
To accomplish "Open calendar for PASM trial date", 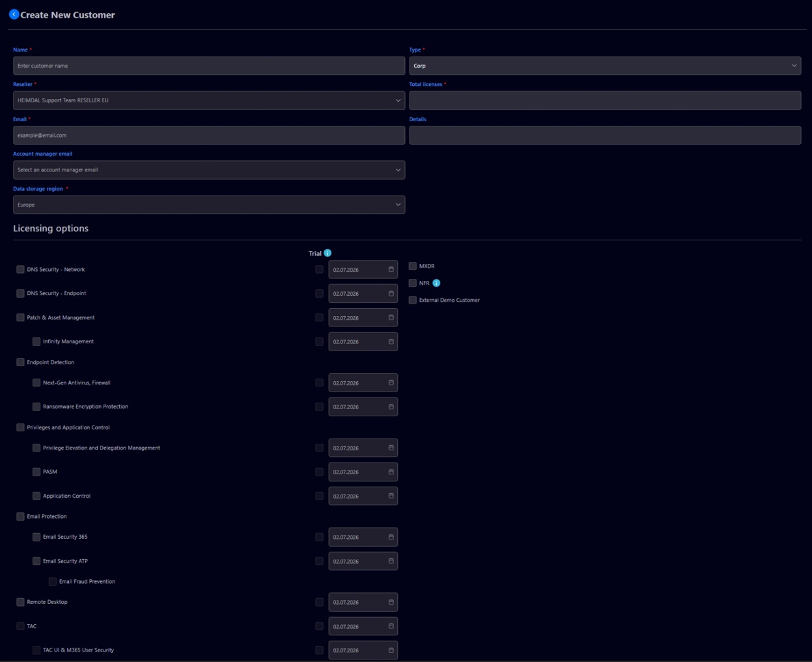I will (x=391, y=472).
